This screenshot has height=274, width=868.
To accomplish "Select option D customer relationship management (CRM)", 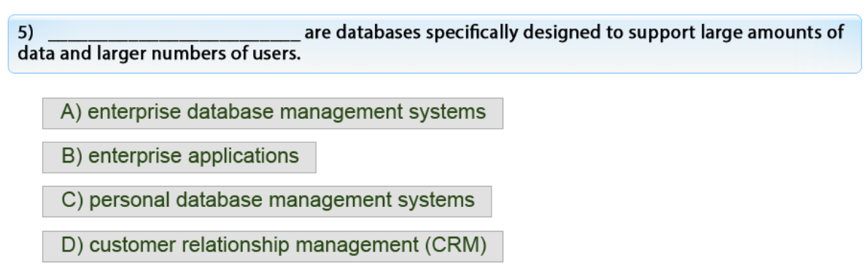I will 272,246.
